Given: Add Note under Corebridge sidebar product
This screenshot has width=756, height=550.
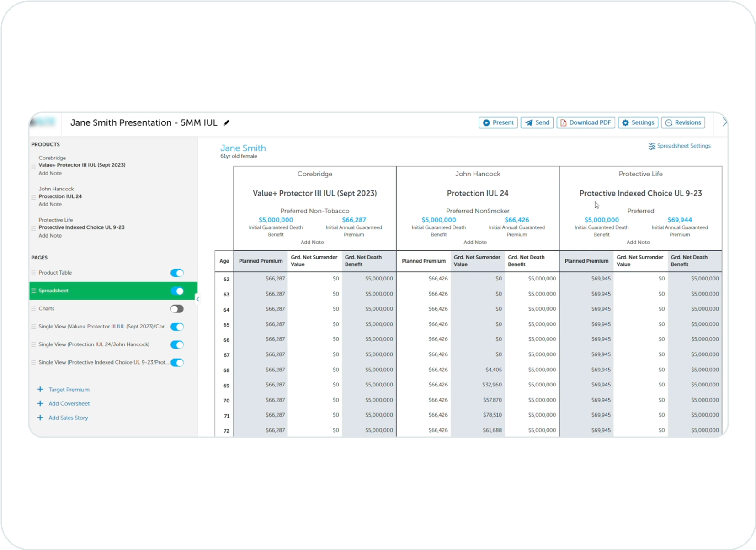Looking at the screenshot, I should coord(50,174).
